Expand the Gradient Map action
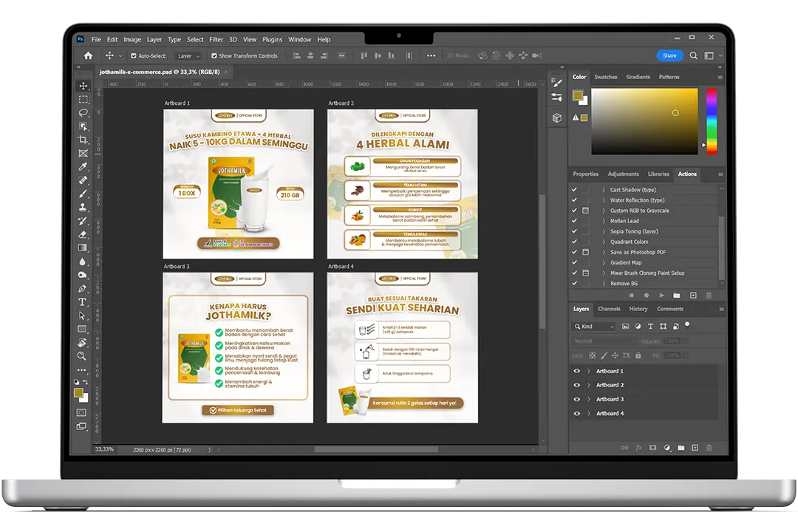Screen dimensions: 798x532 [604, 262]
